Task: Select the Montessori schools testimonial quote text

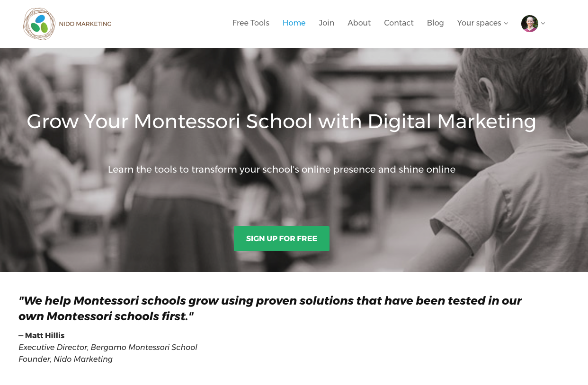Action: (x=270, y=308)
